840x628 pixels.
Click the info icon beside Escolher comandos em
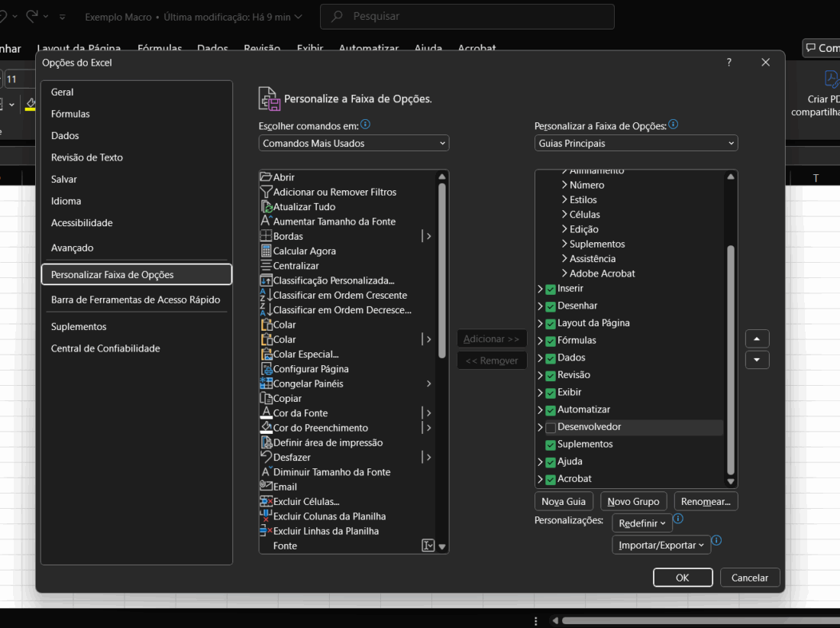[365, 125]
